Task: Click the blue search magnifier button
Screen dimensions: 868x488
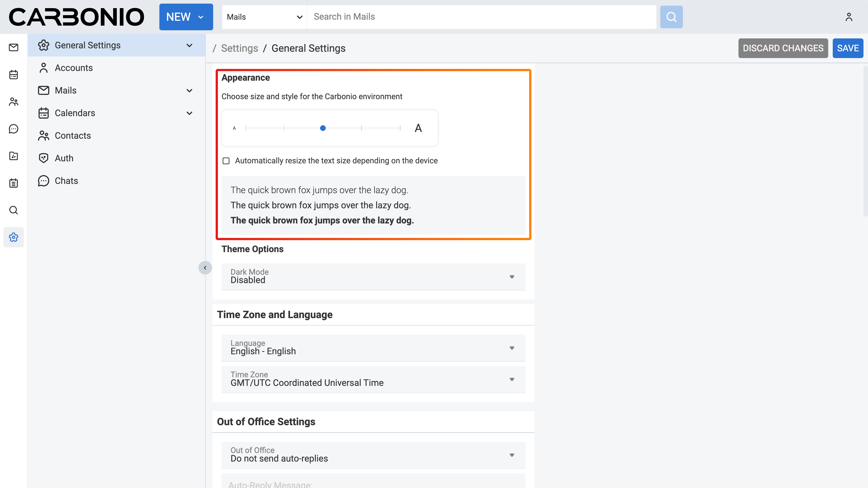Action: coord(671,17)
